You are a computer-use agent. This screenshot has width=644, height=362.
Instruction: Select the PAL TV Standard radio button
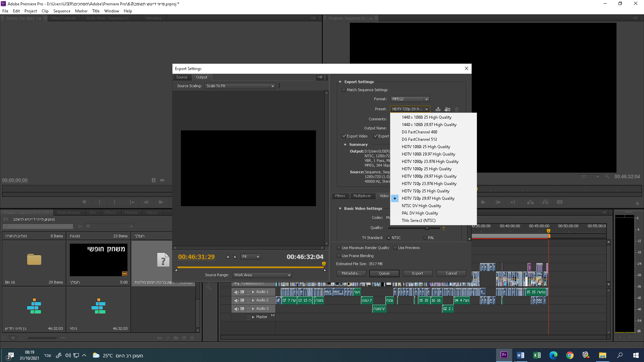coord(425,238)
